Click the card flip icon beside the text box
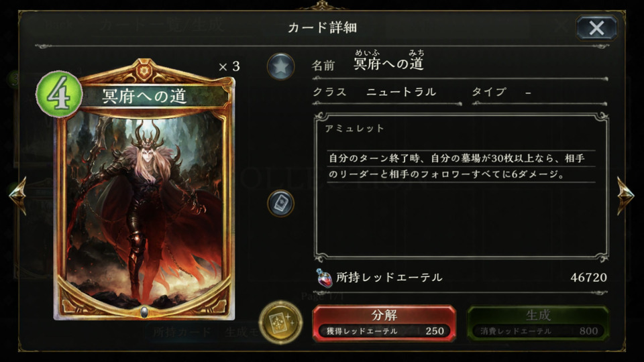The height and width of the screenshot is (362, 644). (x=281, y=203)
